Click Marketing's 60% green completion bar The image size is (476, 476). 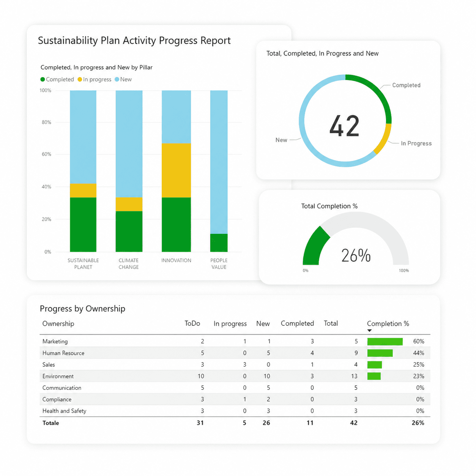[385, 342]
